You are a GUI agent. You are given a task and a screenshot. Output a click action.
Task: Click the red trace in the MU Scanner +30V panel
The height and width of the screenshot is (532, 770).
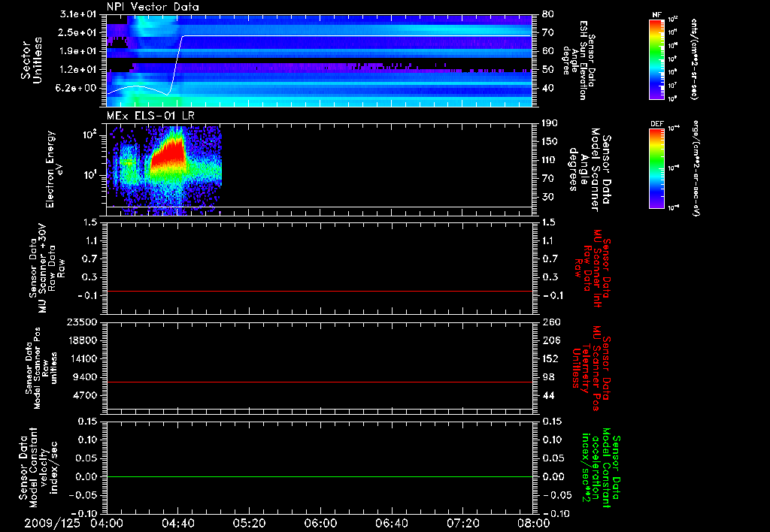tap(319, 291)
